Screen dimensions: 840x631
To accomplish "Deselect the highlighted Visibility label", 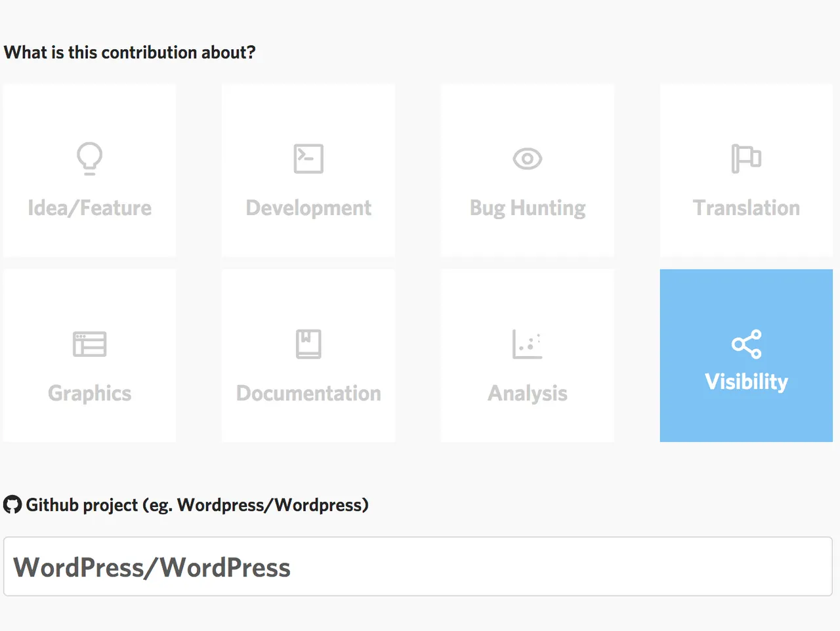I will pos(746,382).
